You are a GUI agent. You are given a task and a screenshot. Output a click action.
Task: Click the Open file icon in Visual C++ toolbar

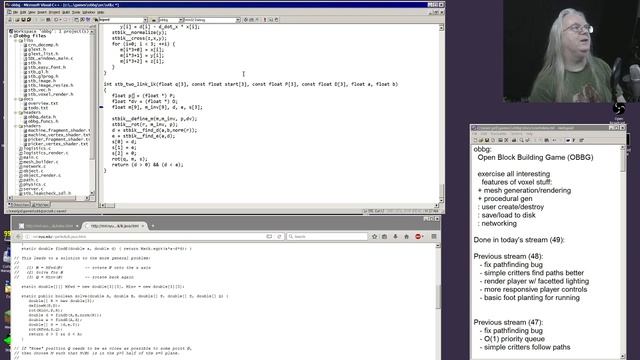[17, 20]
